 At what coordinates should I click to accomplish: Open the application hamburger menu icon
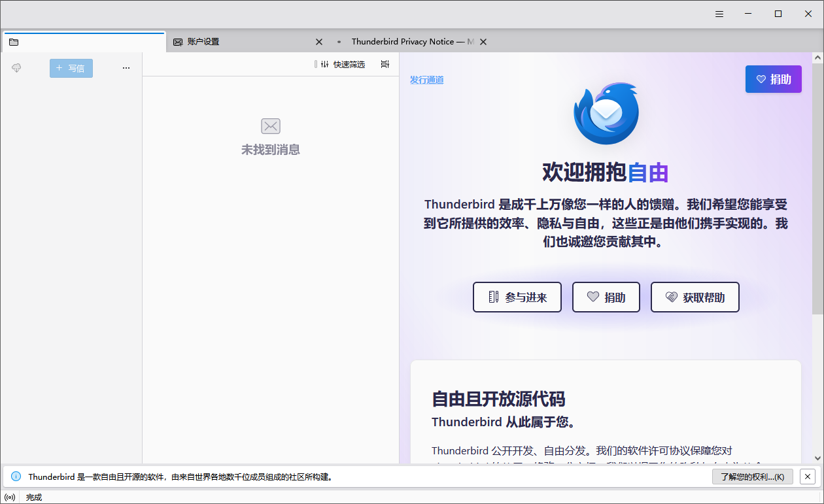click(719, 14)
